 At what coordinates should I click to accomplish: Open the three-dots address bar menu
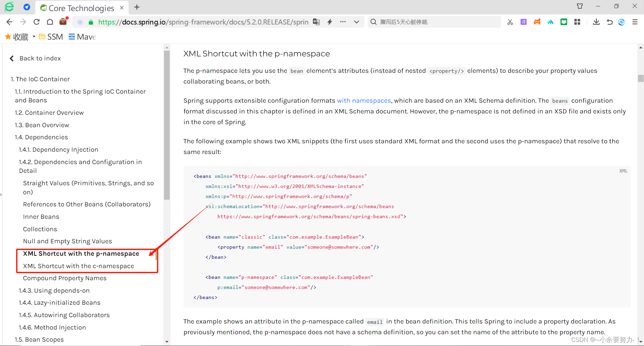(343, 22)
